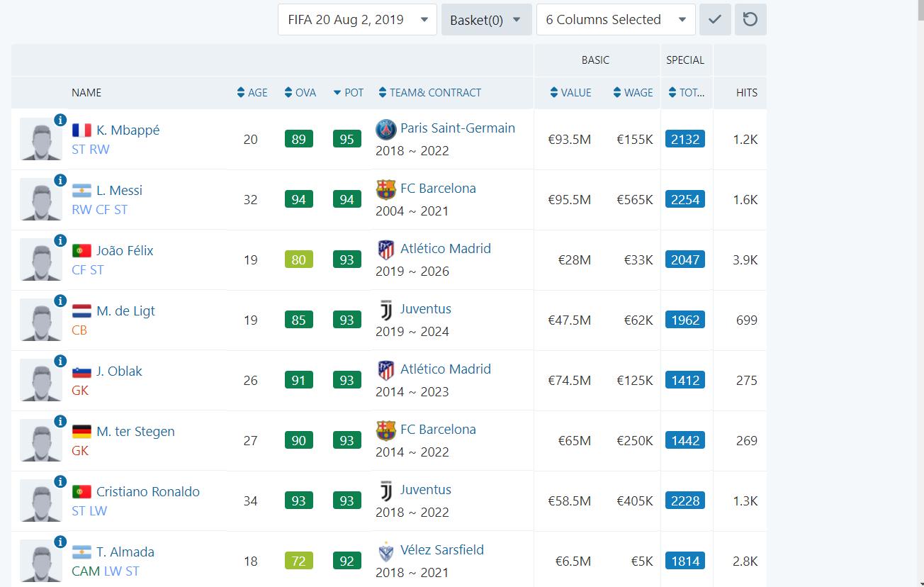Image resolution: width=924 pixels, height=587 pixels.
Task: Sort the table by VALUE
Action: (x=570, y=93)
